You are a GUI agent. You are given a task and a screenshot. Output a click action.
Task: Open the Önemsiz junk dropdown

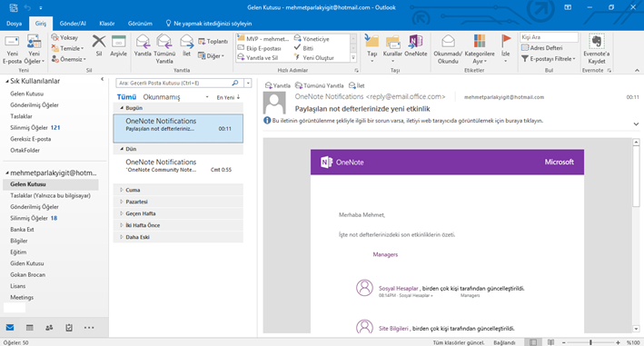coord(69,60)
